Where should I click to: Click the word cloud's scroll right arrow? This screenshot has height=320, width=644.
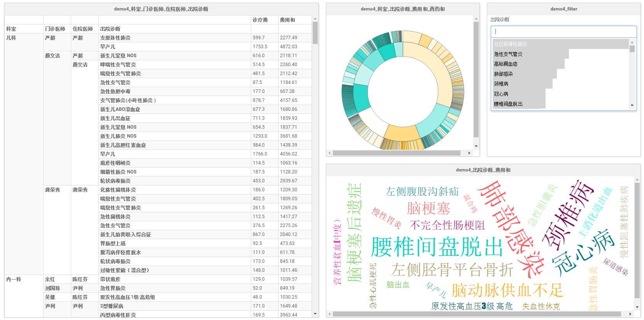point(630,314)
